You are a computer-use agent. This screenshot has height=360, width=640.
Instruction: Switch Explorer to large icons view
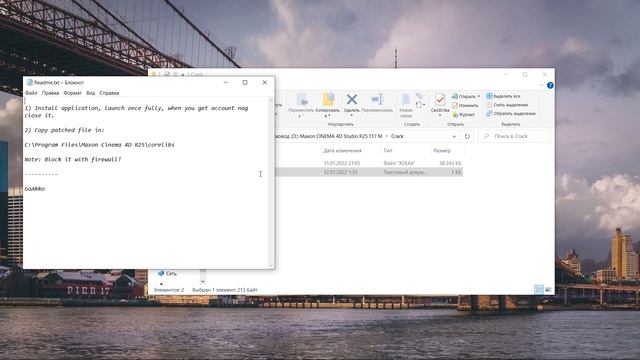pos(548,289)
